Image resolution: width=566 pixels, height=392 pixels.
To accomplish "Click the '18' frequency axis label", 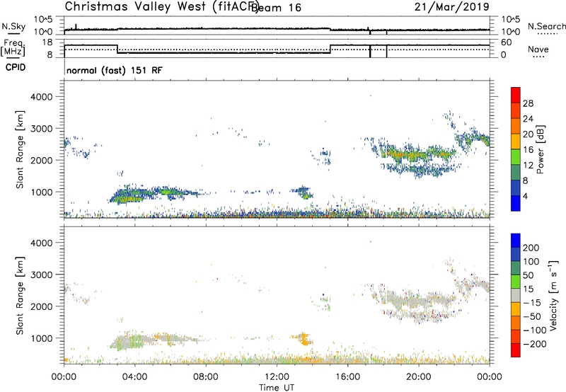I will (x=47, y=42).
